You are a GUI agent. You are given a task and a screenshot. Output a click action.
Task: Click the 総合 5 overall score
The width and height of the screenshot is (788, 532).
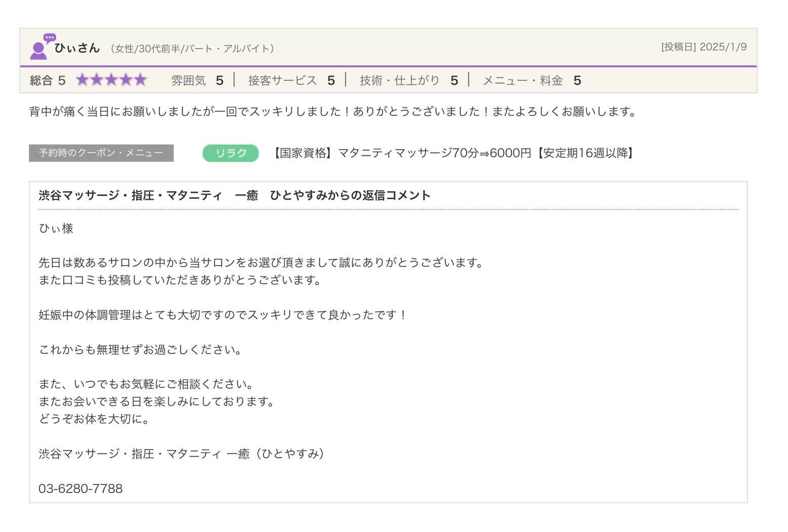48,80
